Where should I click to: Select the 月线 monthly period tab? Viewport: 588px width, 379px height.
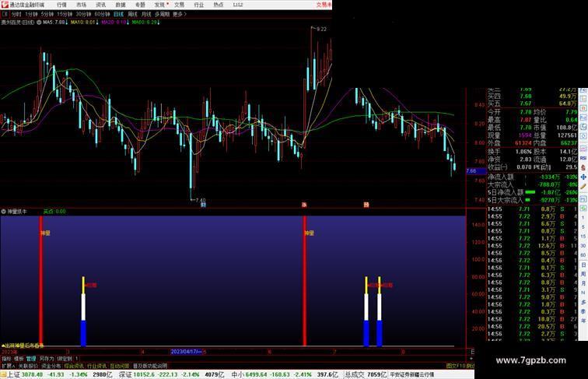tap(146, 14)
